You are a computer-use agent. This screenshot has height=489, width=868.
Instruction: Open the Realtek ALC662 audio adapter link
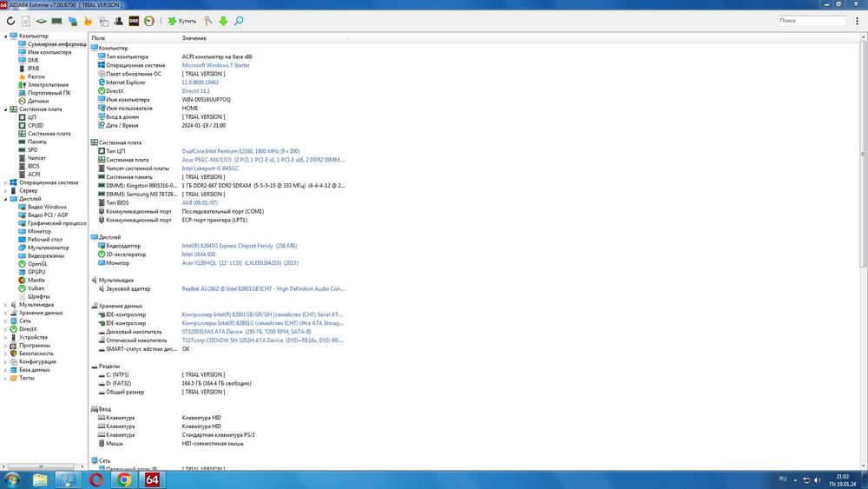pyautogui.click(x=264, y=289)
